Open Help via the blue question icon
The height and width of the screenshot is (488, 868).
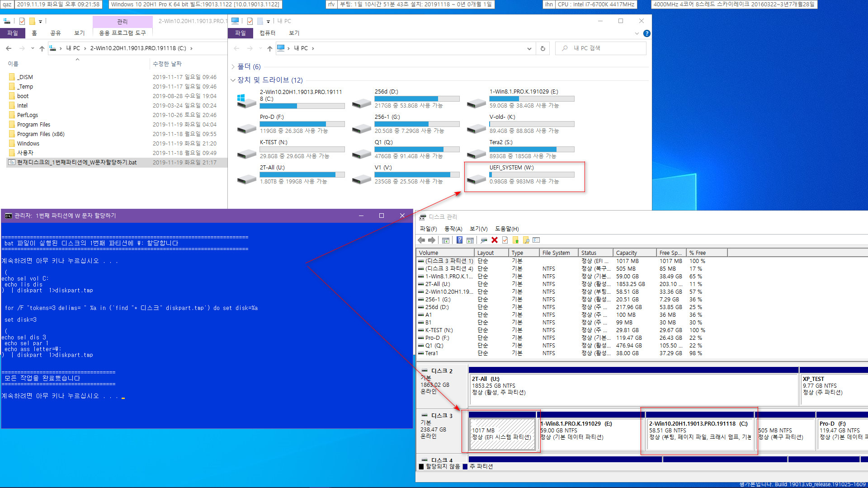(x=459, y=240)
